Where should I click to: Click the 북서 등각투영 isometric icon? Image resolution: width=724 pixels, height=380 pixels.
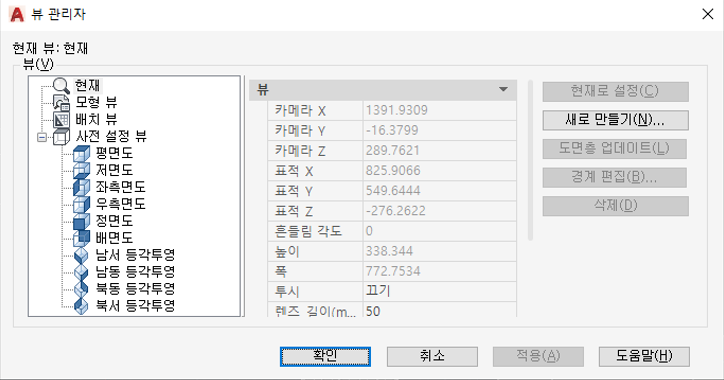pyautogui.click(x=81, y=306)
